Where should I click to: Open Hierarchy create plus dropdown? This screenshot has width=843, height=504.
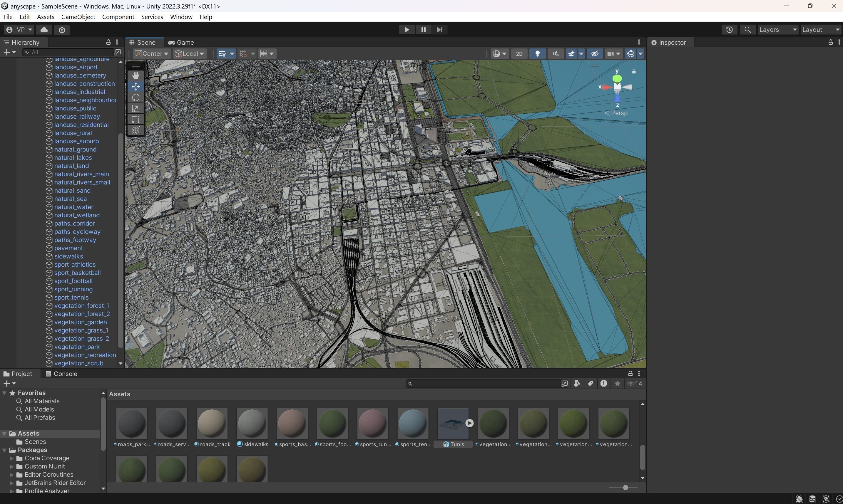pos(9,52)
